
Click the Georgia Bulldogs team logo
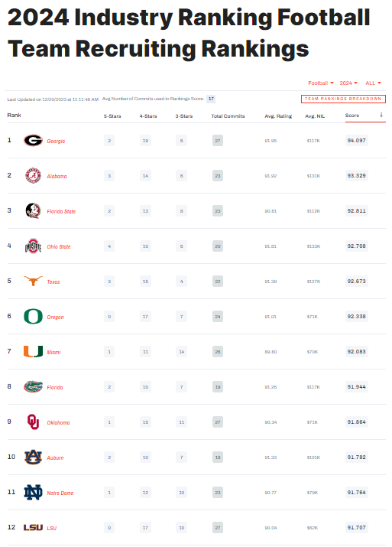(x=33, y=141)
